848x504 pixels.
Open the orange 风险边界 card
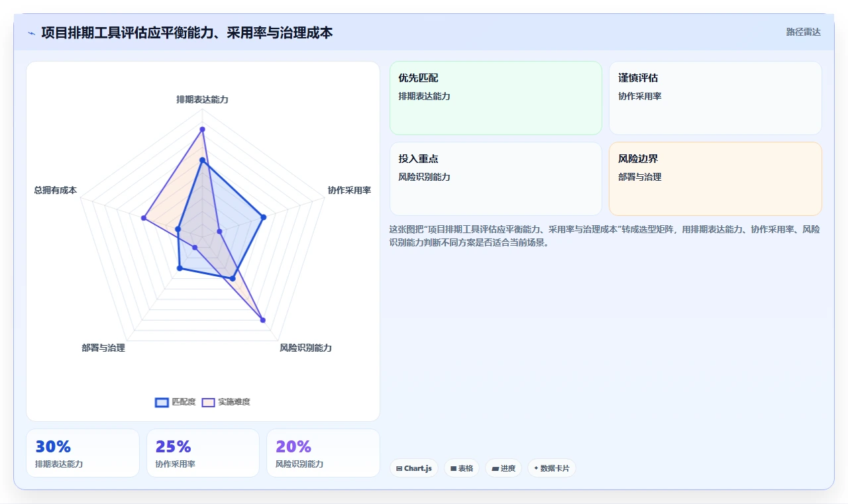click(715, 179)
